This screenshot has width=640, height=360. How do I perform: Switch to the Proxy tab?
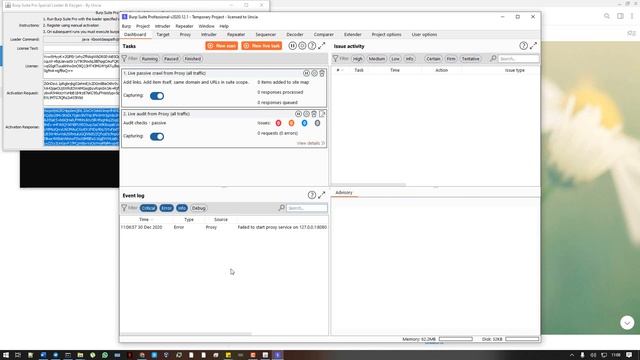pos(185,35)
